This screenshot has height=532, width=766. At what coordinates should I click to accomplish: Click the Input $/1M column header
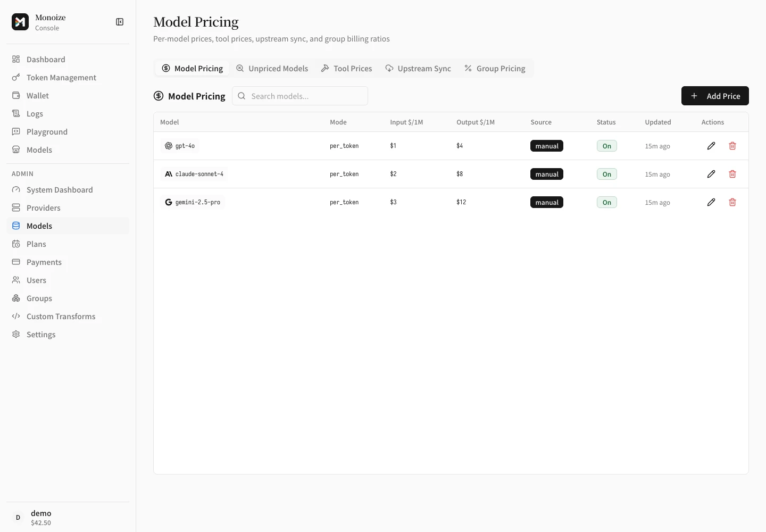406,122
